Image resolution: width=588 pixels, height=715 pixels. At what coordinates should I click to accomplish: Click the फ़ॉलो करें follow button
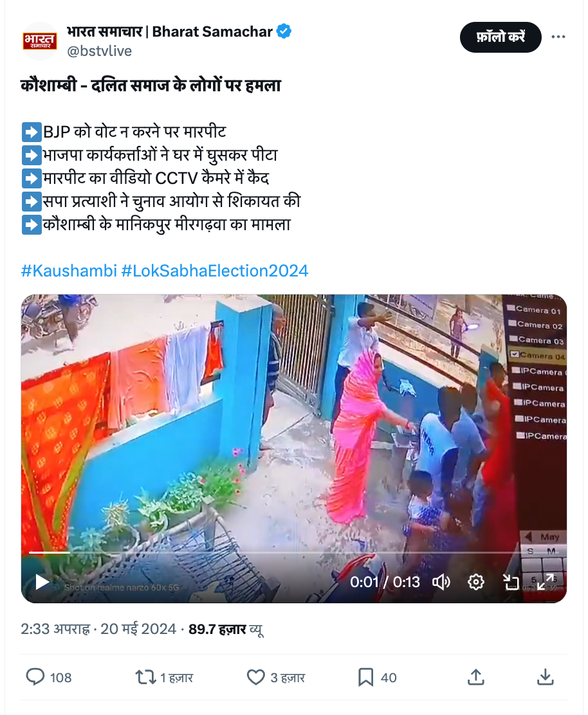tap(501, 37)
